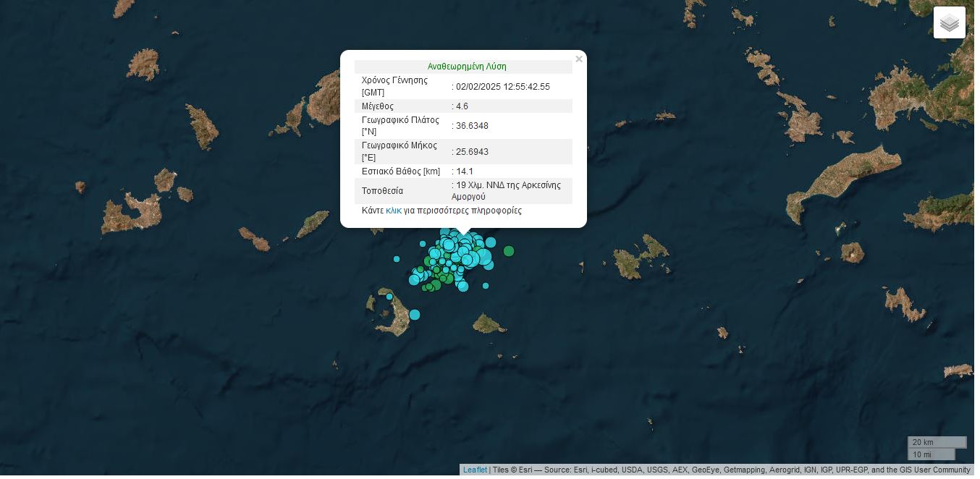Click the popup header Αναθεωρημένη Λύση

tap(467, 67)
